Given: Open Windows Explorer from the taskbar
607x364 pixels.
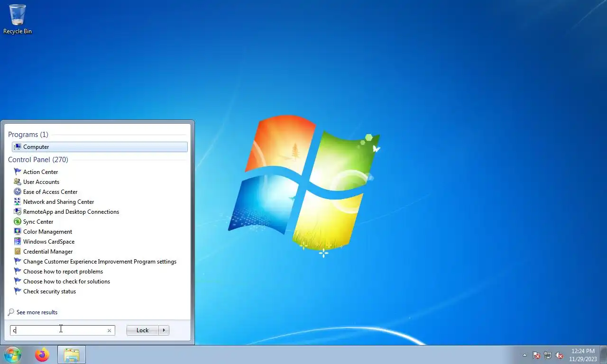Looking at the screenshot, I should pyautogui.click(x=72, y=355).
